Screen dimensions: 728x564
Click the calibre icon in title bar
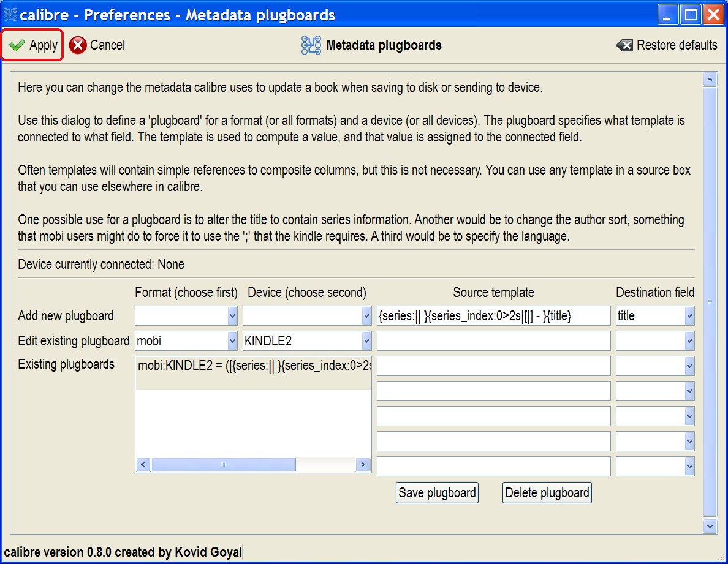pos(10,14)
